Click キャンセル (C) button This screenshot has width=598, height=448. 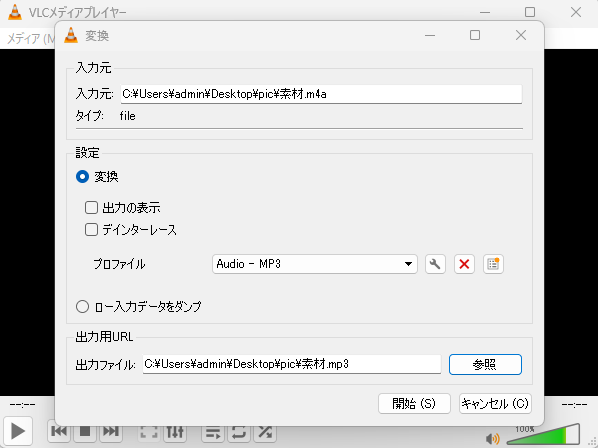[495, 403]
